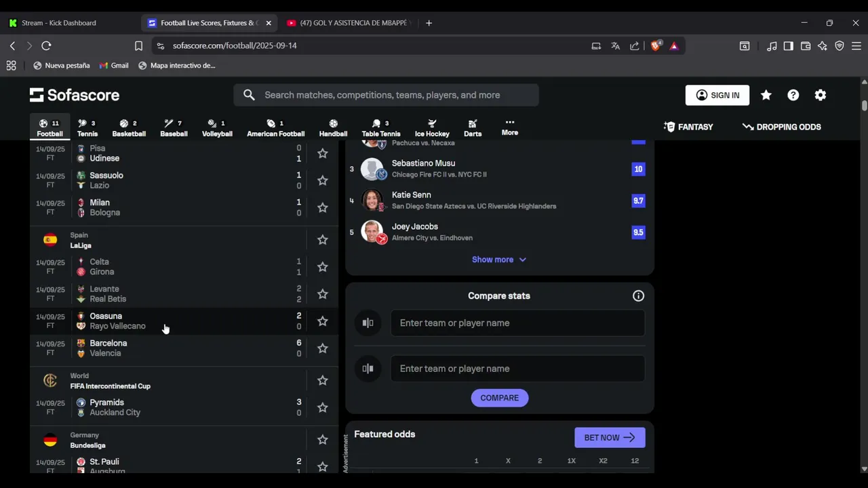Favorite the Germany Bundesliga league
This screenshot has width=868, height=488.
point(323,440)
